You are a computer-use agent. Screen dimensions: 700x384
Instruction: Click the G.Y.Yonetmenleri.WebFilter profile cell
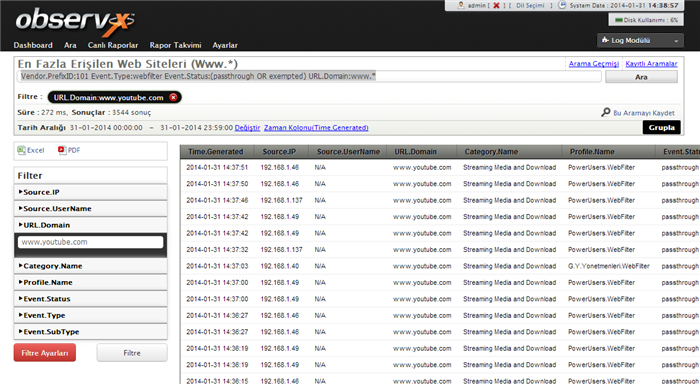pos(608,266)
